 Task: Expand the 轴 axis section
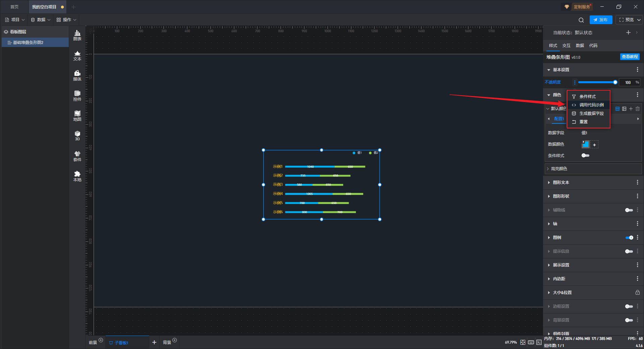549,224
